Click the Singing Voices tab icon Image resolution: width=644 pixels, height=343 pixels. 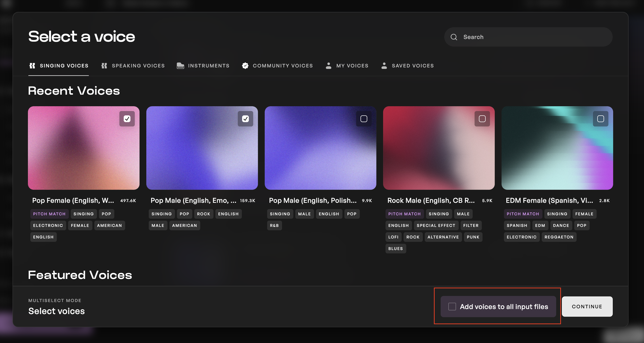coord(32,66)
